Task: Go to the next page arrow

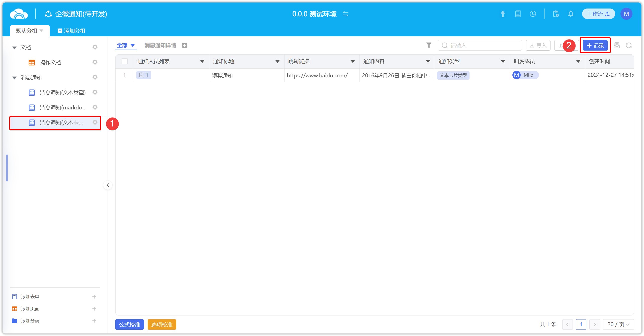Action: click(594, 324)
